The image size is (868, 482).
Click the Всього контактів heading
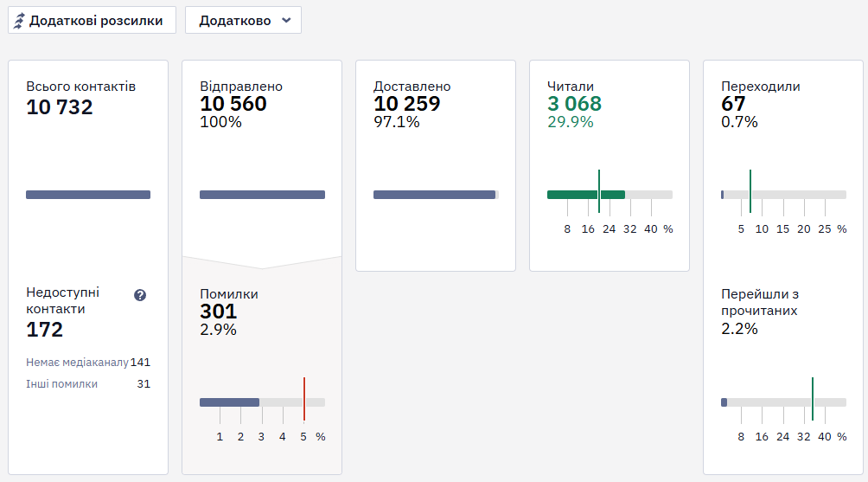[80, 87]
